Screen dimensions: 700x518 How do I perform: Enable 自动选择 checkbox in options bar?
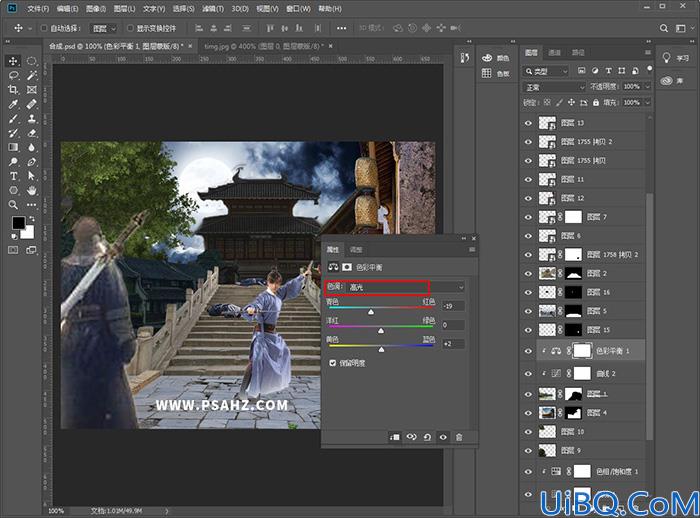coord(44,28)
